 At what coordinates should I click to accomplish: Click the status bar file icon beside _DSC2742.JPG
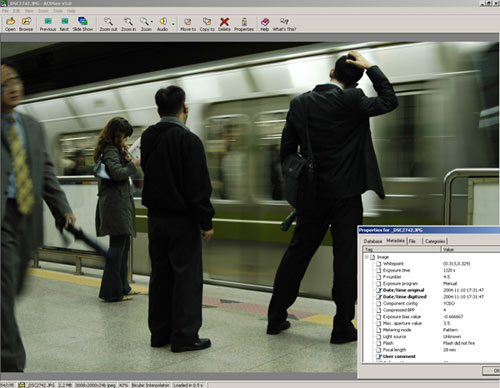point(22,385)
